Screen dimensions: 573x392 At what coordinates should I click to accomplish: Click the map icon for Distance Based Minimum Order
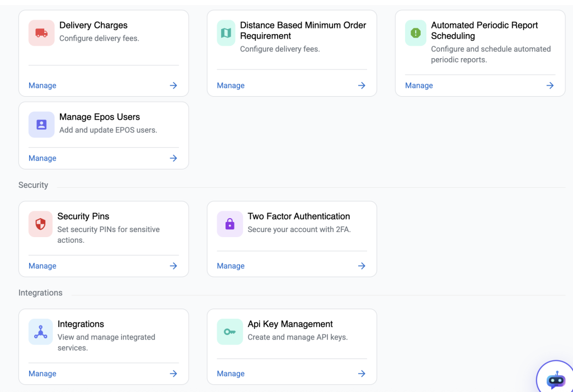[x=226, y=33]
